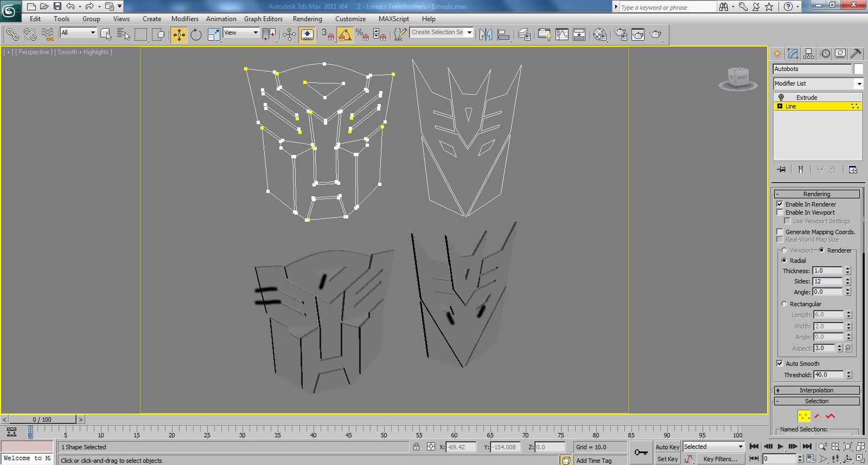
Task: Open the Layer Manager
Action: coord(524,35)
